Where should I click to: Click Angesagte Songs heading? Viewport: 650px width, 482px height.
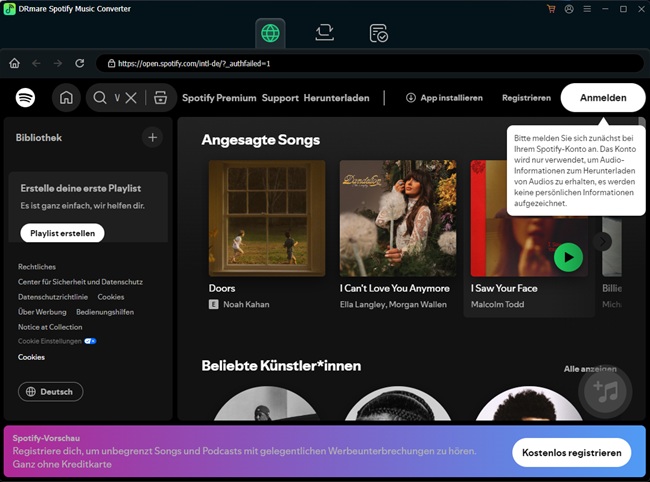pos(260,140)
